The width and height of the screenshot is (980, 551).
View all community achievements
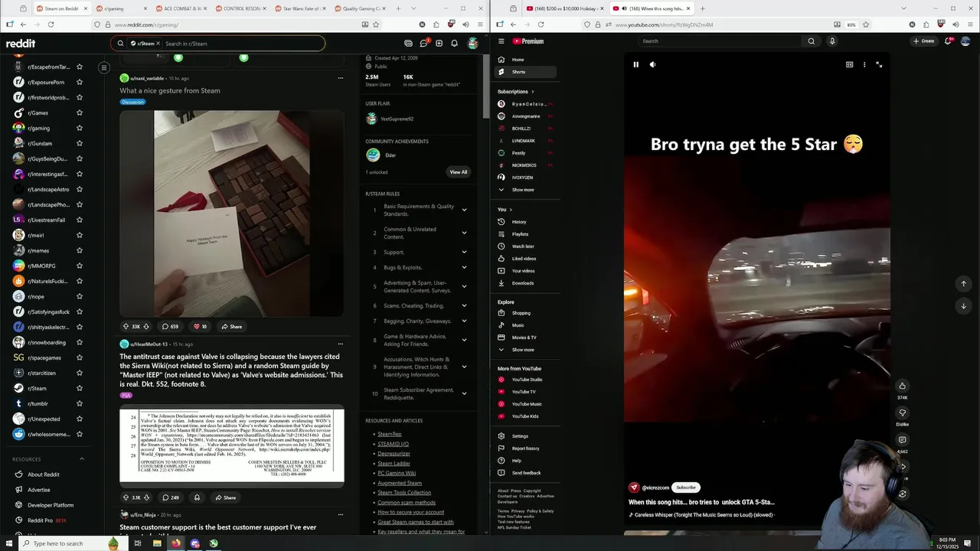(459, 172)
